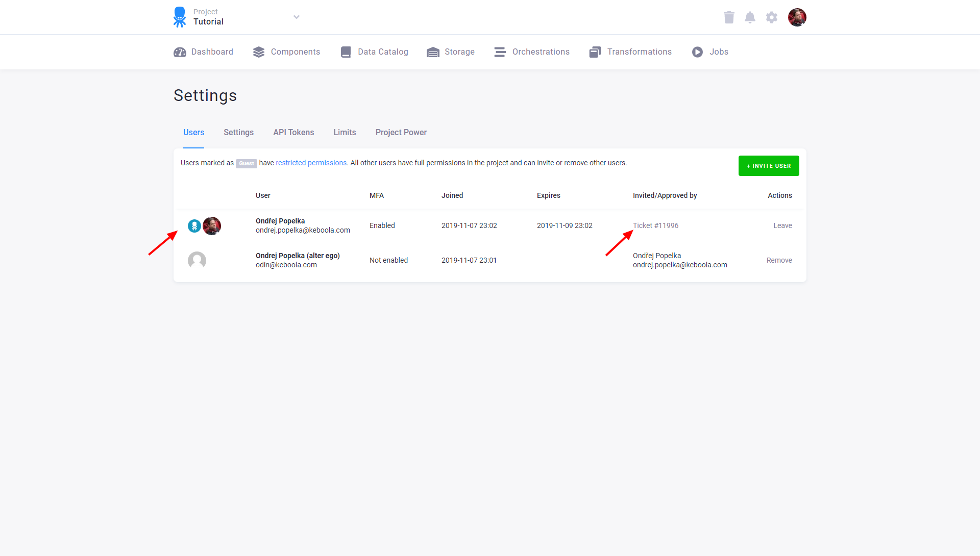Click Ondřej Popelka's photo avatar in the table
This screenshot has height=556, width=980.
[212, 226]
